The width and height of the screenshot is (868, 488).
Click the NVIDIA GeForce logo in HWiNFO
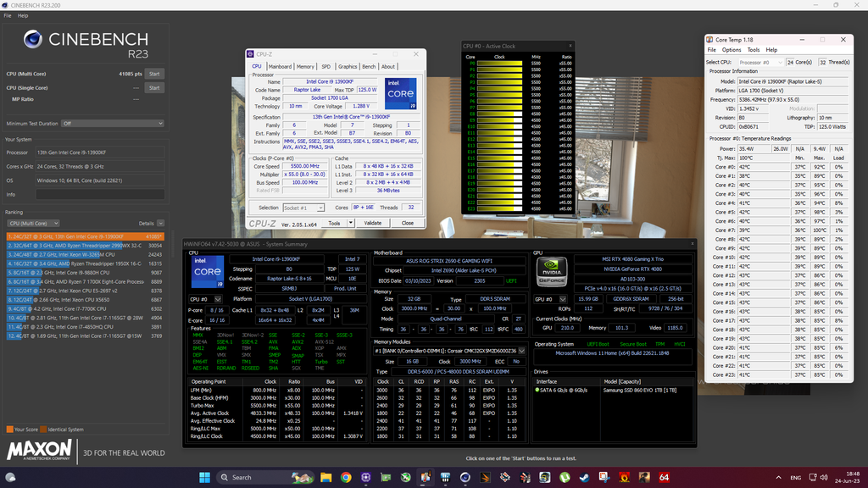coord(552,272)
